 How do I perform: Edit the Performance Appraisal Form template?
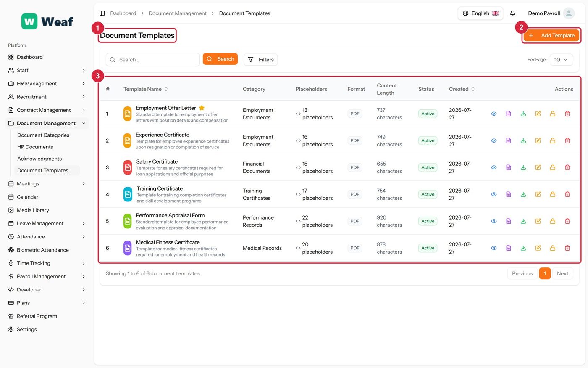click(x=538, y=221)
